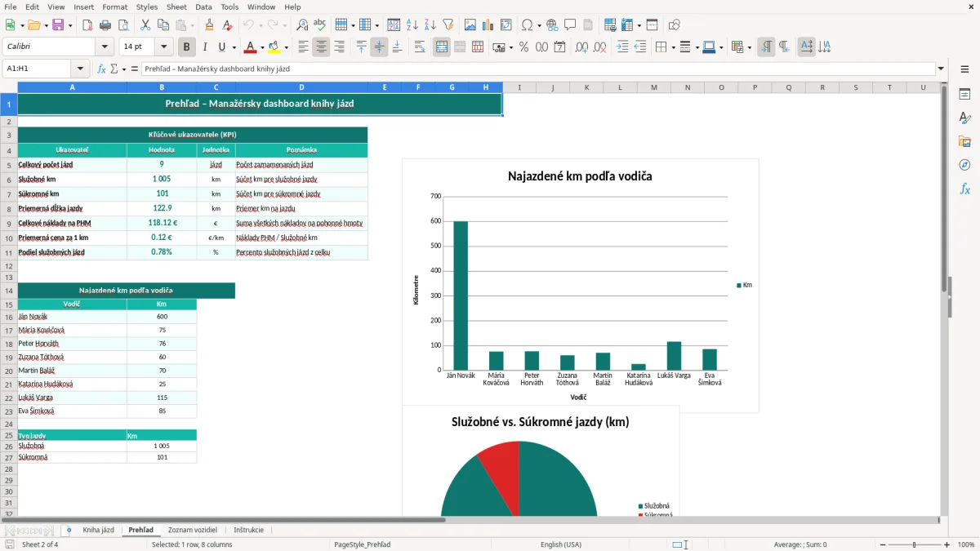Open the Background Color dropdown arrow

(x=287, y=47)
